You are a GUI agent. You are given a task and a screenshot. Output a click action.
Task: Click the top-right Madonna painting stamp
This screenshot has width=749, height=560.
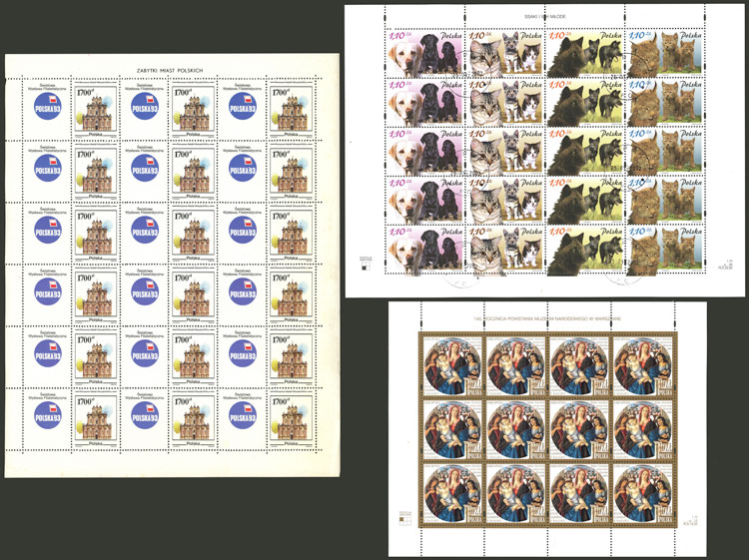tap(646, 363)
